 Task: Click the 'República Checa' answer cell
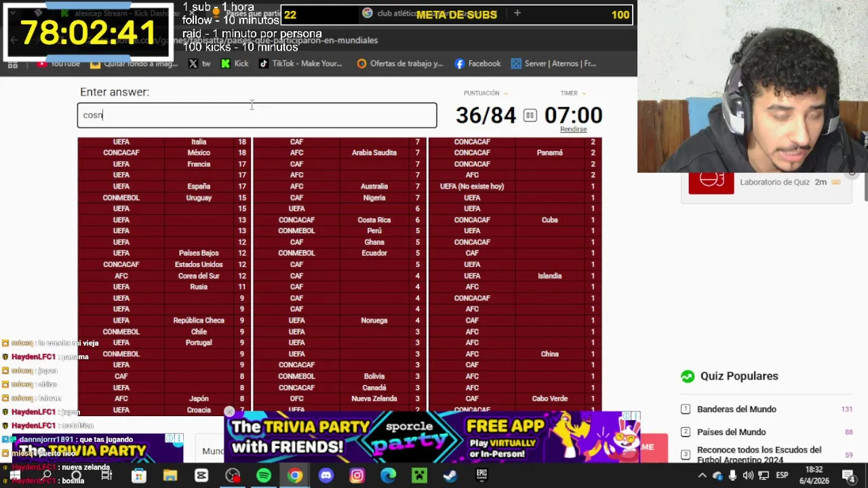[x=199, y=321]
